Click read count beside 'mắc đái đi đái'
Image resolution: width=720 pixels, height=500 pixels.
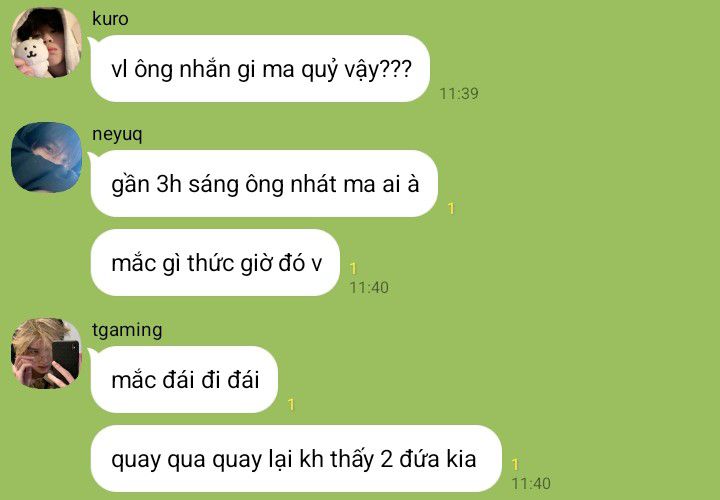(x=291, y=405)
